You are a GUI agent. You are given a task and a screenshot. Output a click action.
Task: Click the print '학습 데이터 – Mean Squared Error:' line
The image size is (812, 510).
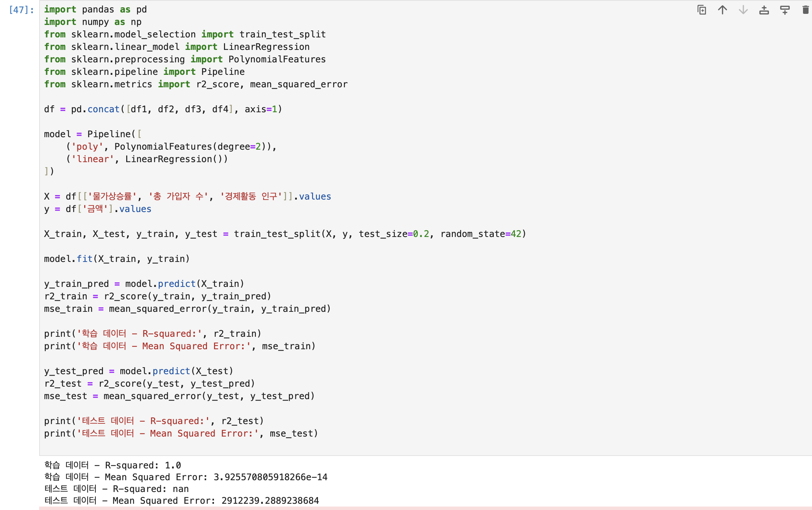[180, 346]
